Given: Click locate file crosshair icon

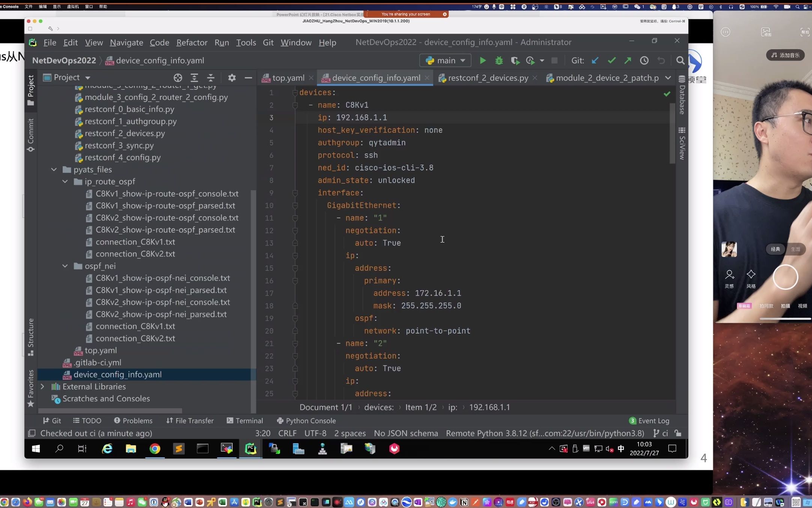Looking at the screenshot, I should (x=178, y=78).
